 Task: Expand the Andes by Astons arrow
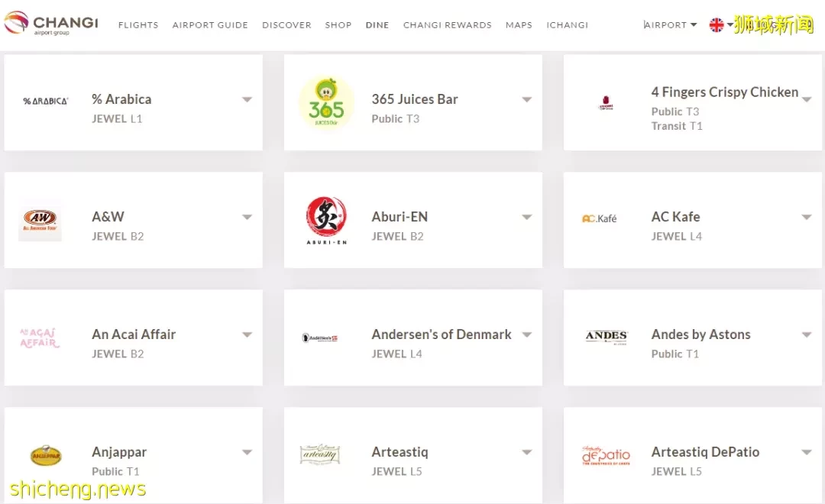(807, 334)
